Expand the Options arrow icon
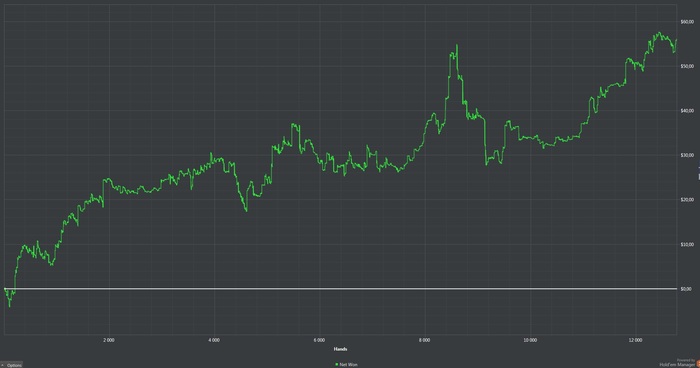Image resolution: width=700 pixels, height=368 pixels. 3,365
